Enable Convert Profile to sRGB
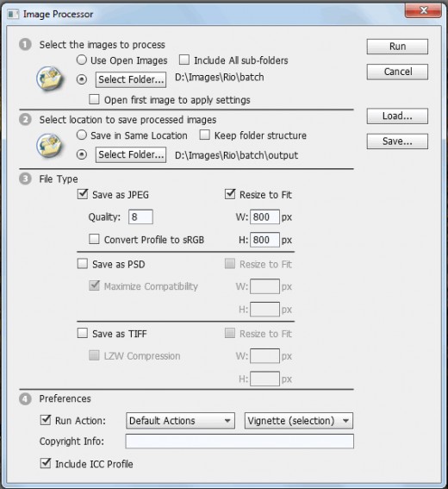The height and width of the screenshot is (489, 448). (94, 239)
